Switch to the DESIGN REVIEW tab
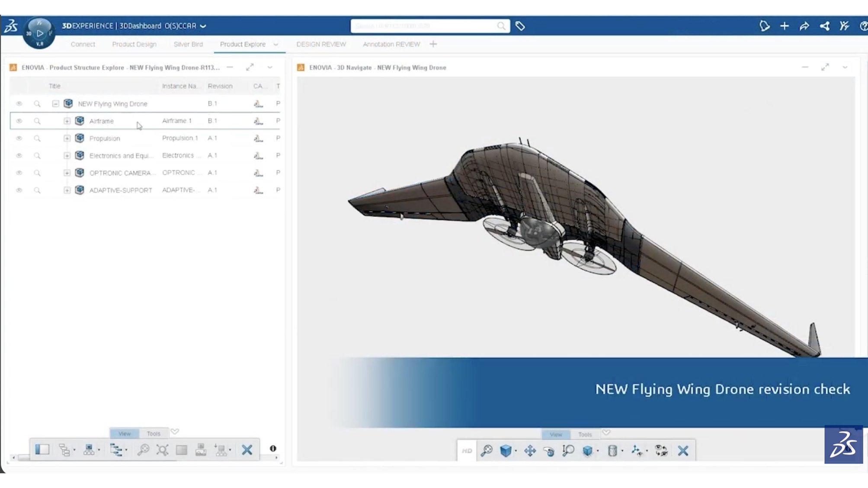 (x=321, y=44)
